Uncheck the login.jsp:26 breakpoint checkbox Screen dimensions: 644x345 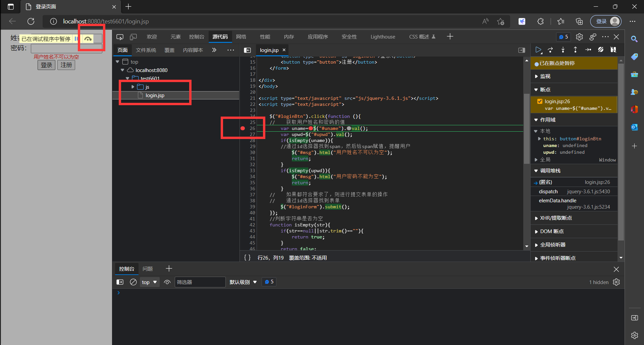point(540,101)
